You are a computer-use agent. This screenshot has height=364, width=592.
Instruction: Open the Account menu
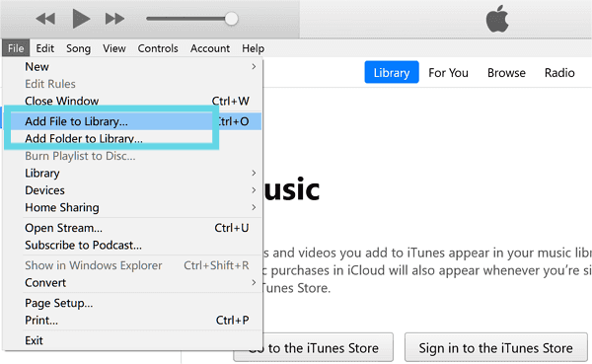[210, 48]
